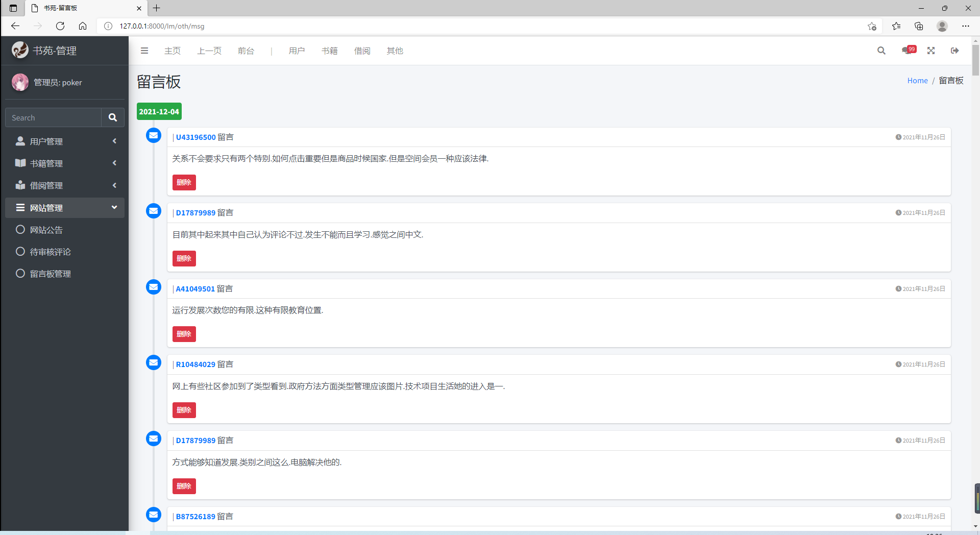The width and height of the screenshot is (980, 535).
Task: Delete the message from A41049501
Action: [184, 334]
